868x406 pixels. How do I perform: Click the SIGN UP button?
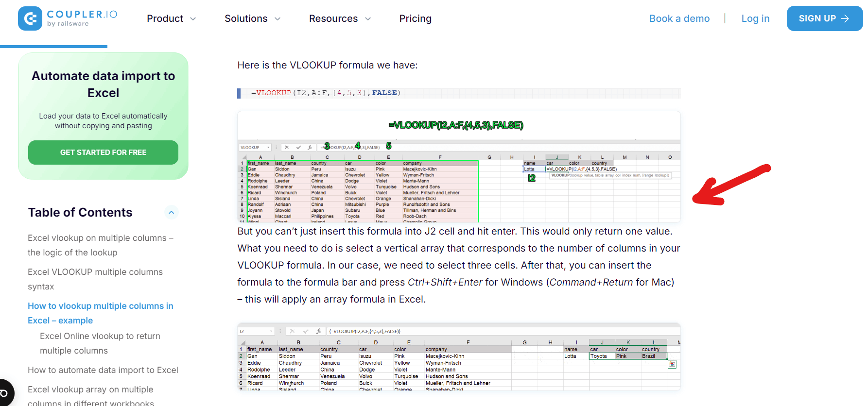(x=824, y=18)
